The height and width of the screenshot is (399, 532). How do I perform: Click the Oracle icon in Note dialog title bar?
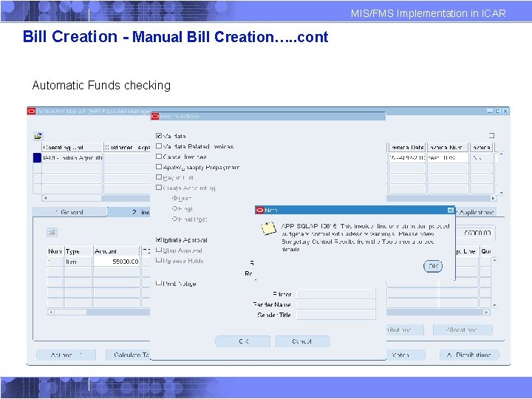click(x=260, y=211)
